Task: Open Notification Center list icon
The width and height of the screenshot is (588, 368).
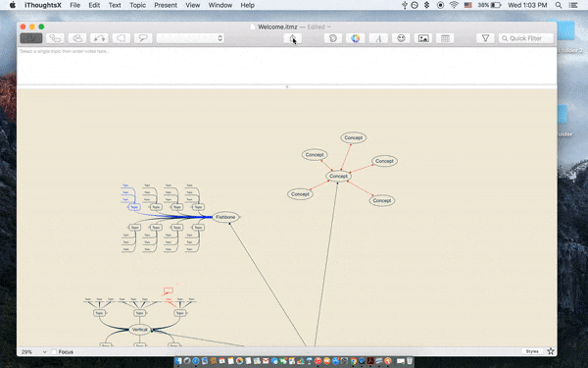Action: point(573,5)
